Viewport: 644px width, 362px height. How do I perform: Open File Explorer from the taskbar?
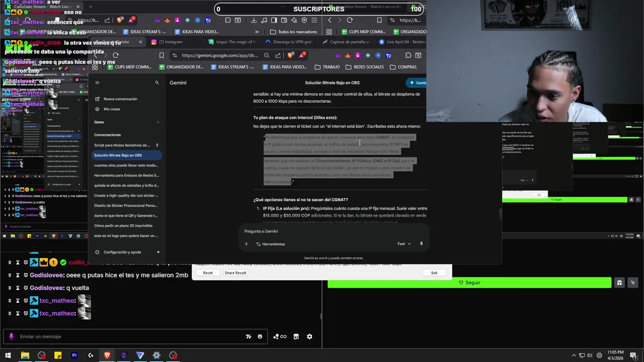[25, 355]
